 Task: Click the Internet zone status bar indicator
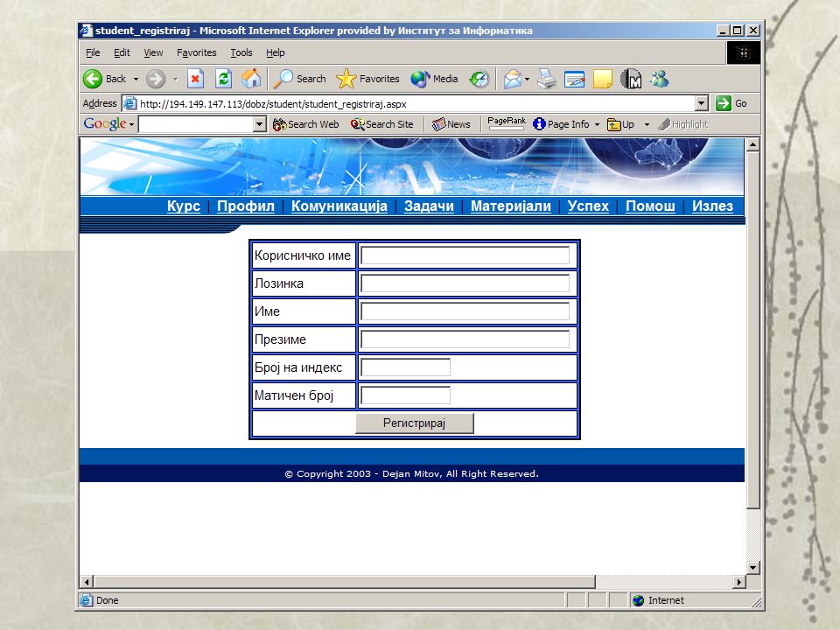[658, 600]
